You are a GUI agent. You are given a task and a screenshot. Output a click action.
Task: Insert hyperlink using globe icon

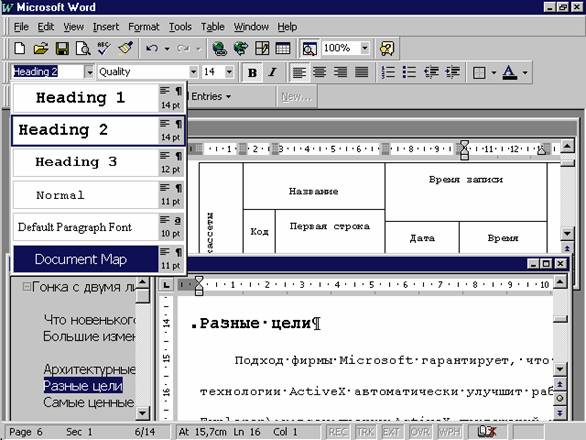(219, 48)
